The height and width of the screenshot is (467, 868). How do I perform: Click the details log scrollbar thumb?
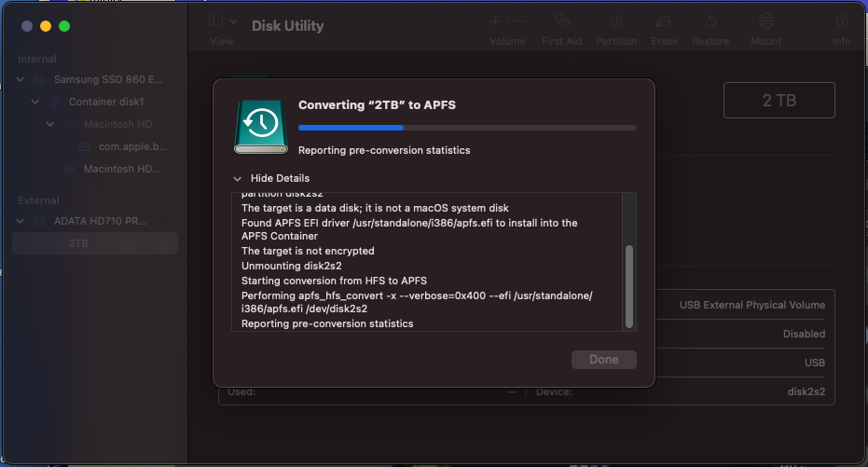[x=628, y=286]
